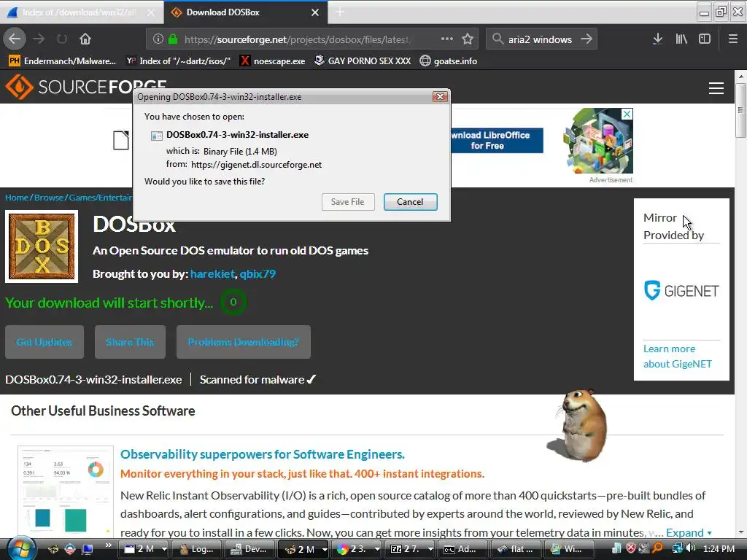Screen dimensions: 747x560
Task: Open harekiet's profile link
Action: 212,274
